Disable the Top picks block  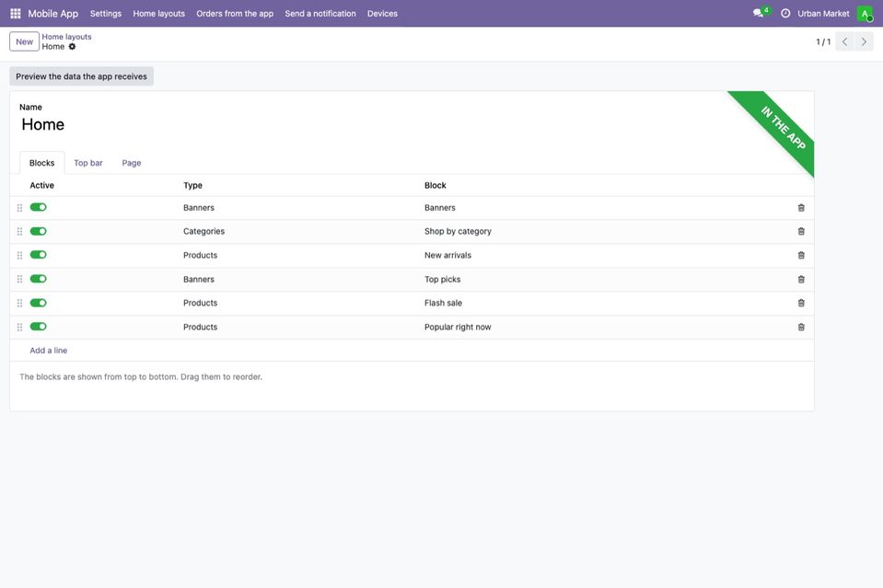click(x=39, y=279)
